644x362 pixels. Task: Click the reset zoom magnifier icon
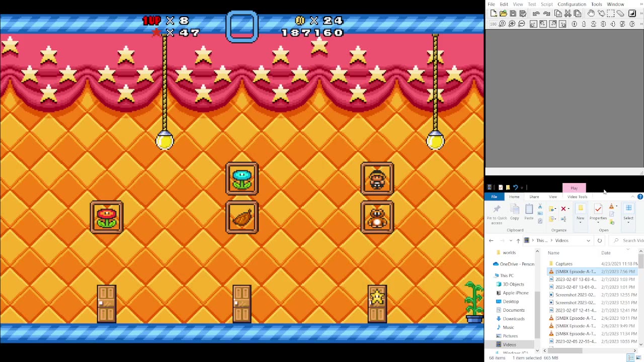pos(502,24)
